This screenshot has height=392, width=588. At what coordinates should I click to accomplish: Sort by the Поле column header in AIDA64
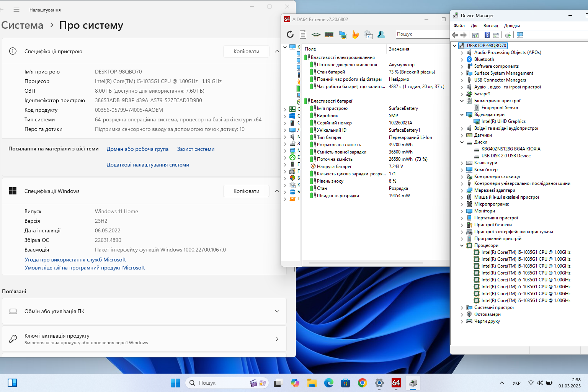344,49
